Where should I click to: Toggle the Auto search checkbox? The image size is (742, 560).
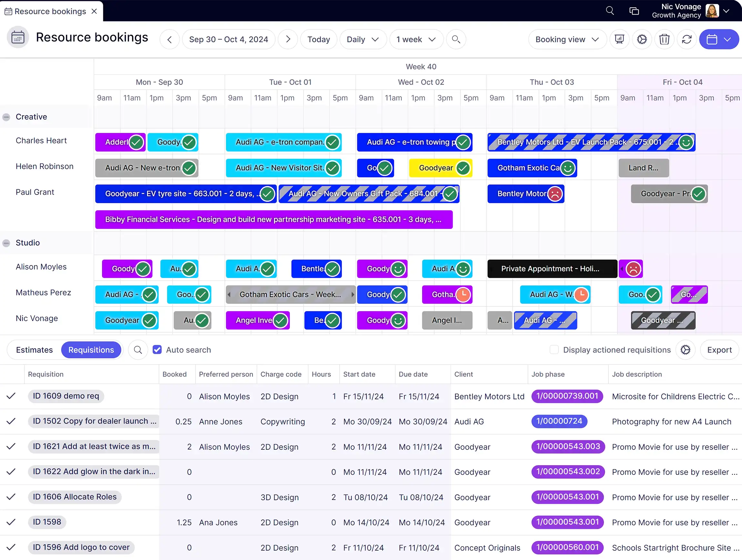tap(157, 350)
